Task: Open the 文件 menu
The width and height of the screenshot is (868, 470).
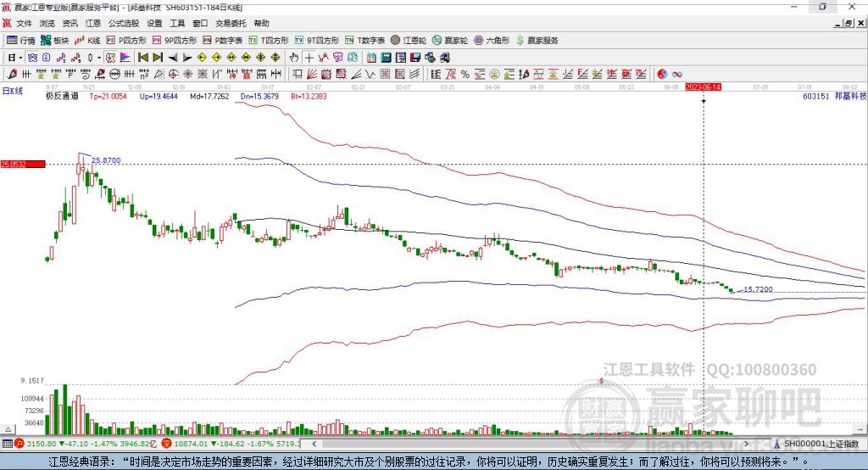Action: pos(24,23)
